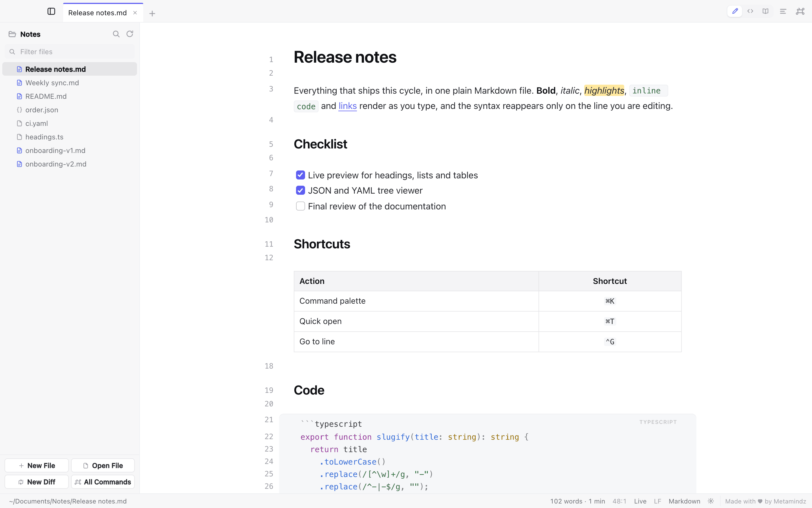The height and width of the screenshot is (508, 812).
Task: Click the file path in status bar
Action: pos(68,501)
